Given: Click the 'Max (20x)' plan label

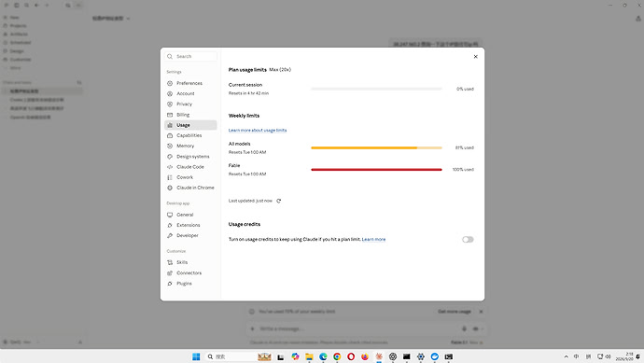Looking at the screenshot, I should (x=280, y=70).
